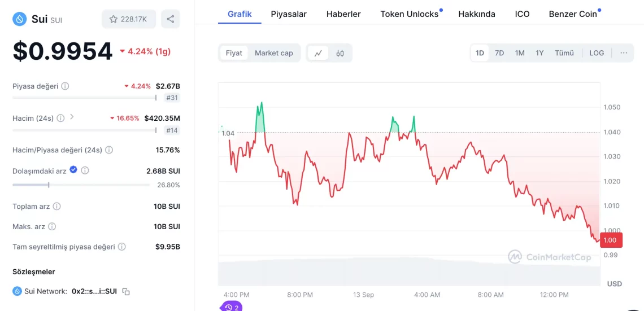Click the 1.050 price axis label

[x=612, y=107]
